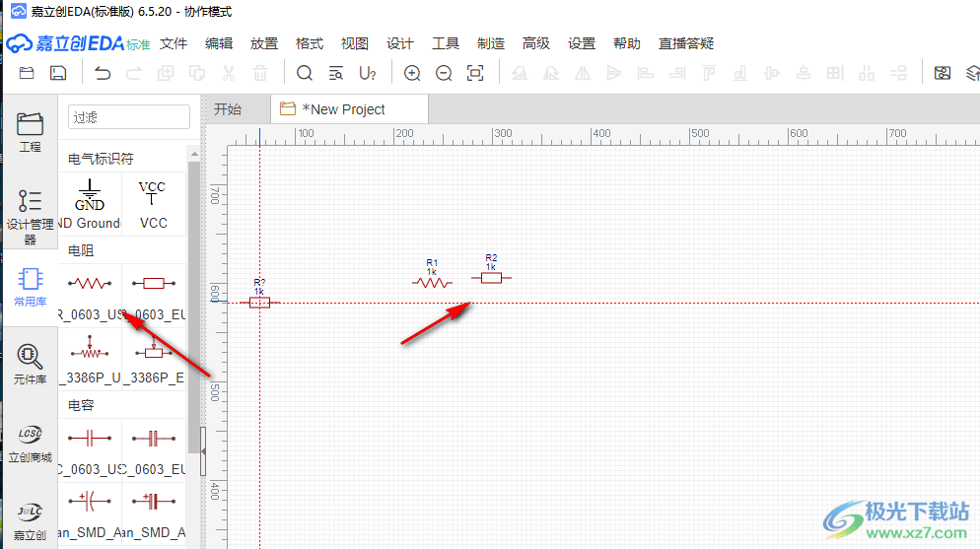Click the flip-vertical icon

pyautogui.click(x=614, y=73)
